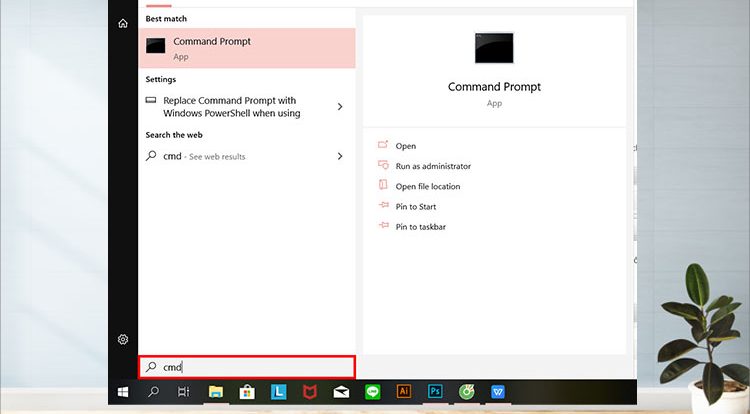Image resolution: width=750 pixels, height=414 pixels.
Task: Click the settings icon beside Replace Command Prompt
Action: (151, 100)
